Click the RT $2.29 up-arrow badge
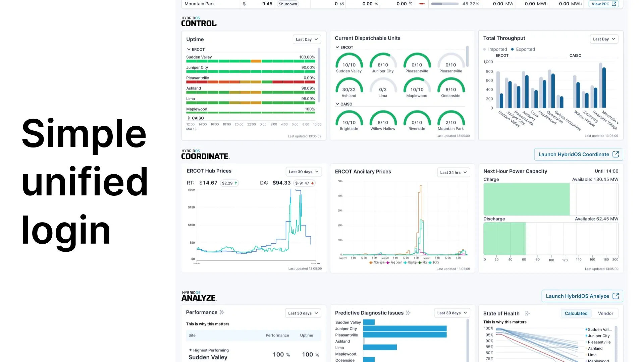This screenshot has width=644, height=362. click(x=229, y=183)
